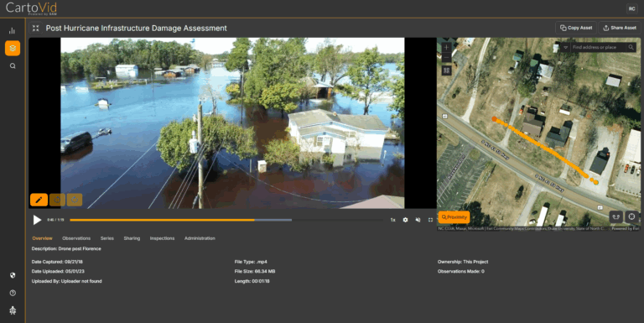This screenshot has width=644, height=323.
Task: Click the Copy Asset button
Action: click(576, 28)
